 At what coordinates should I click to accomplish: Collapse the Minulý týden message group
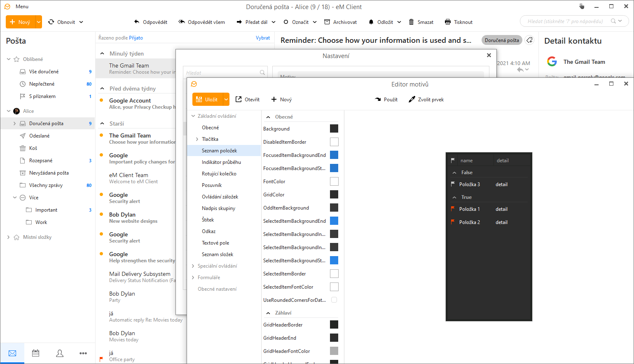(x=102, y=54)
